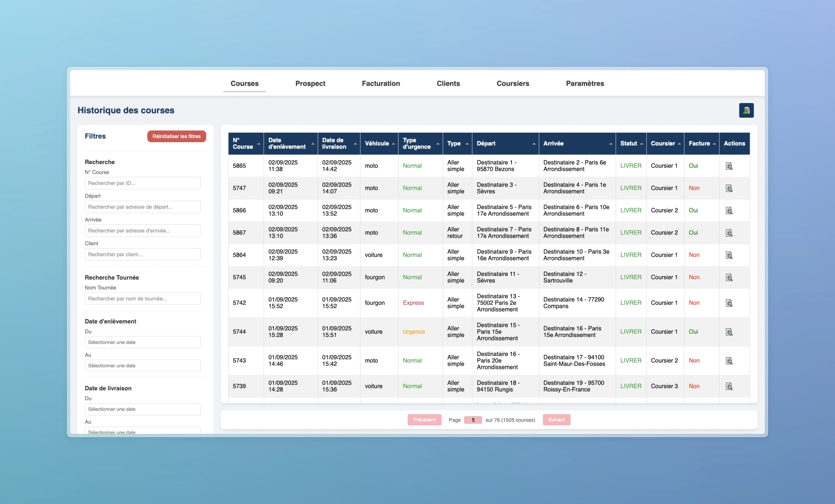Focus the N° Course search field
The image size is (835, 504).
pyautogui.click(x=142, y=183)
